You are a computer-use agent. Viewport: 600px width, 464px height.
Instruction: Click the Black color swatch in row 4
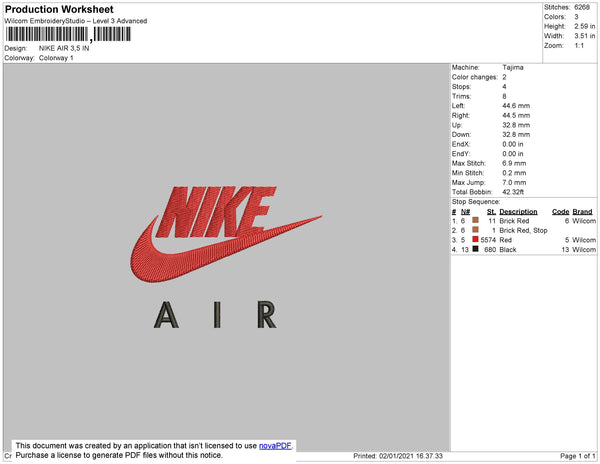[x=475, y=249]
